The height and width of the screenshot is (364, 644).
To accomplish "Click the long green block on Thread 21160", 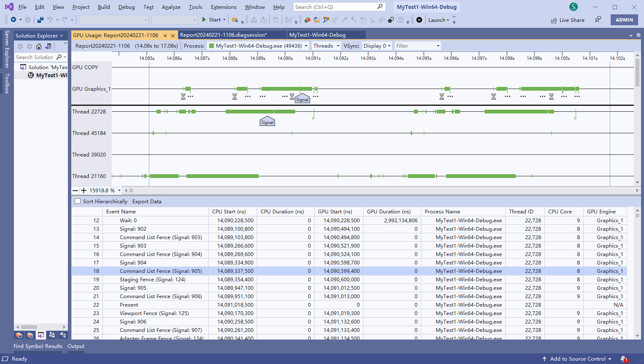I will (222, 176).
